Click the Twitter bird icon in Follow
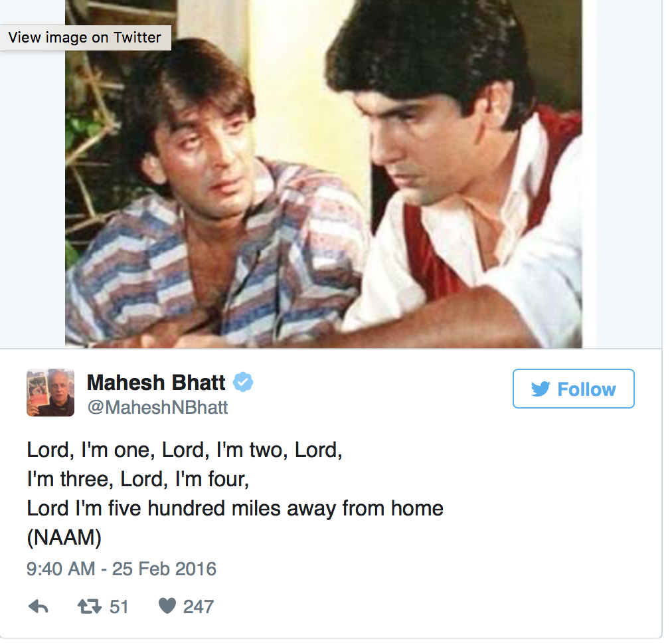Image resolution: width=672 pixels, height=643 pixels. [541, 389]
